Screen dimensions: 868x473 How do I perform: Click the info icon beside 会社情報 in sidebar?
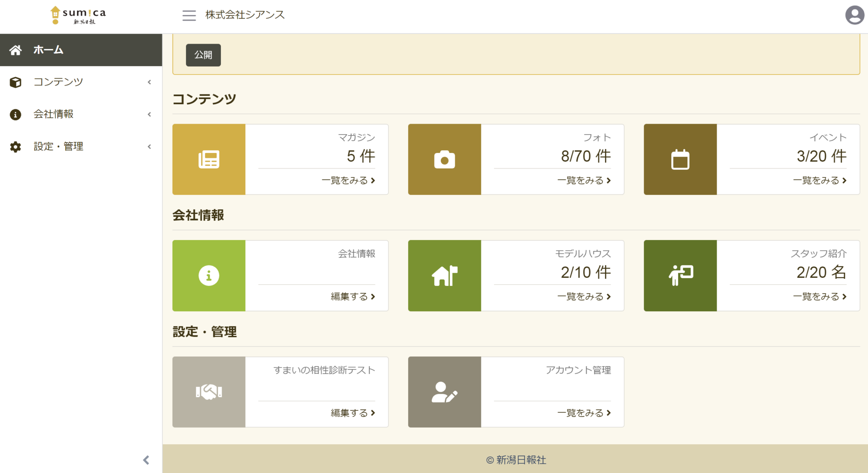click(16, 114)
